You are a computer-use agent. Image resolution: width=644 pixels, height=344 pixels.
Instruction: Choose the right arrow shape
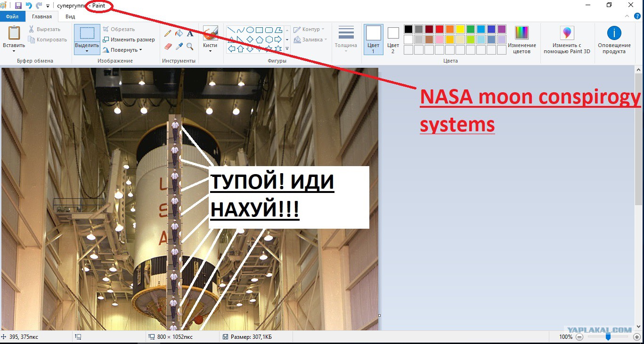coord(278,39)
